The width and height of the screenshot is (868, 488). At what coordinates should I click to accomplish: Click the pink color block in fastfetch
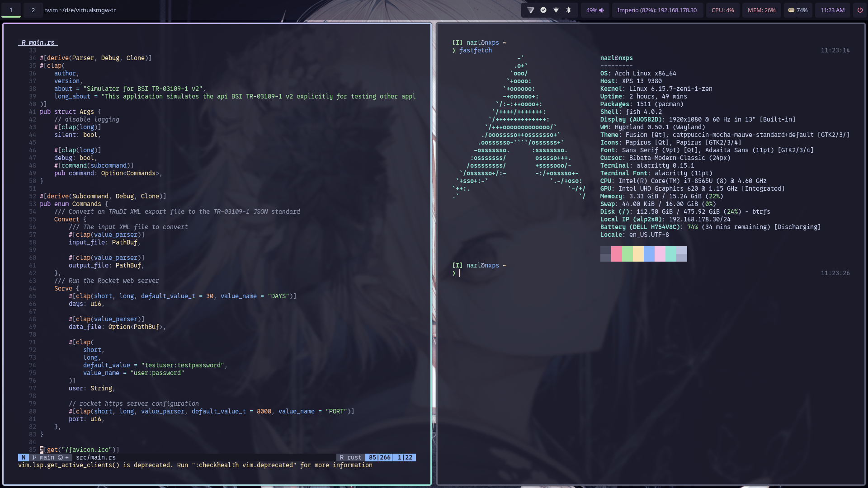[x=616, y=254]
